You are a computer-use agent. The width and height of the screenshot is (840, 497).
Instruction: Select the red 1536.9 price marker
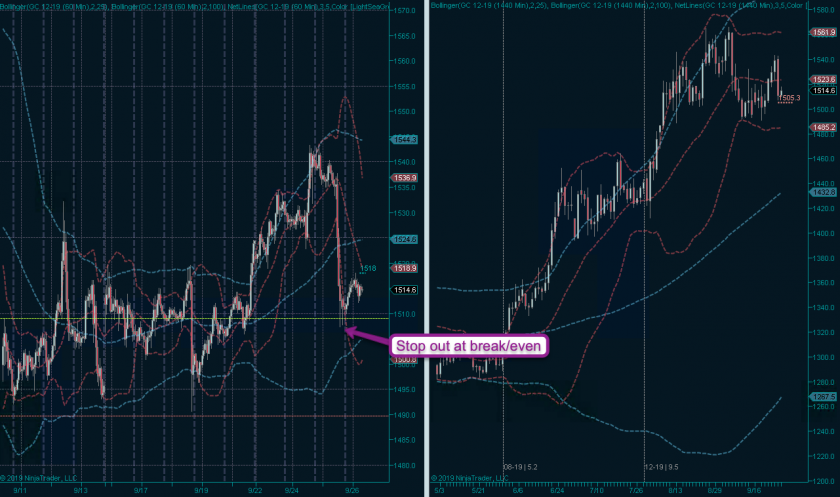click(405, 178)
